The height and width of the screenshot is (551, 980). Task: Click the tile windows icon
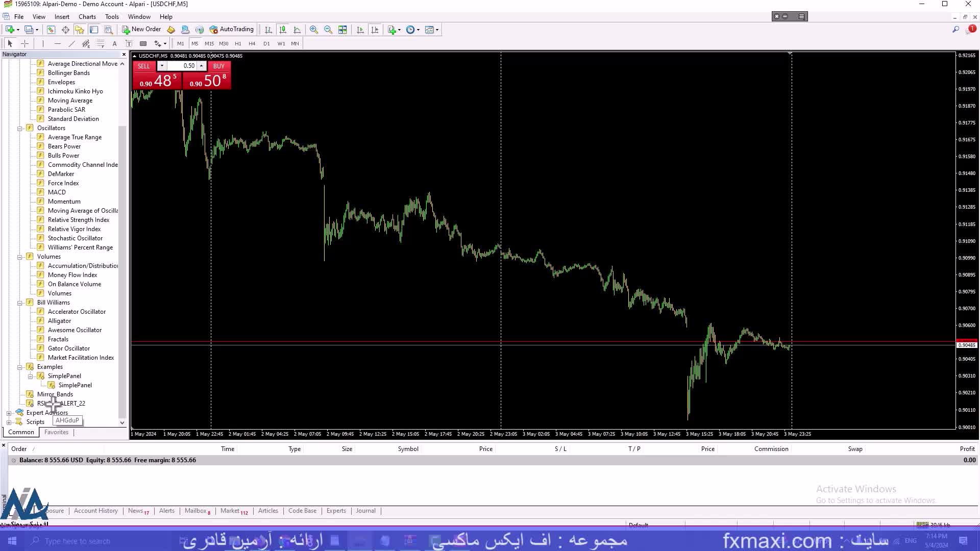tap(342, 30)
